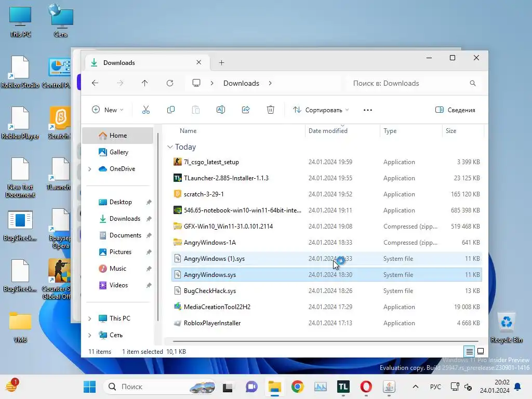Open Task View on the taskbar

228,387
